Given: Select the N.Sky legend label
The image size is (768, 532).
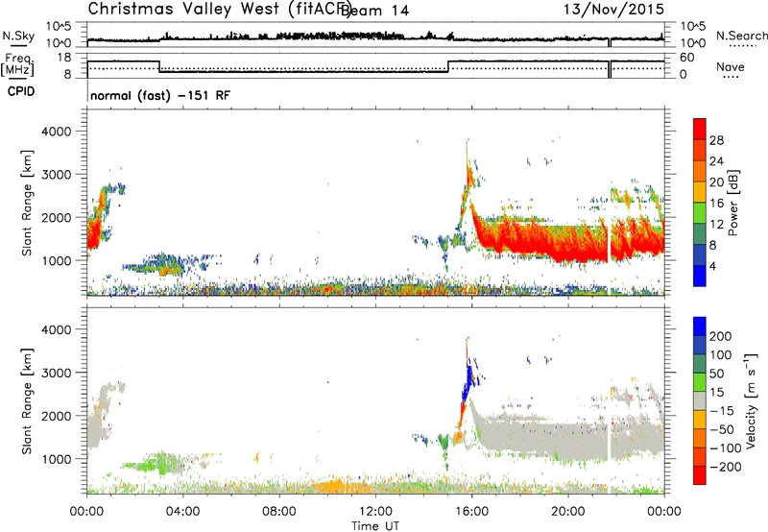Looking at the screenshot, I should click(18, 36).
